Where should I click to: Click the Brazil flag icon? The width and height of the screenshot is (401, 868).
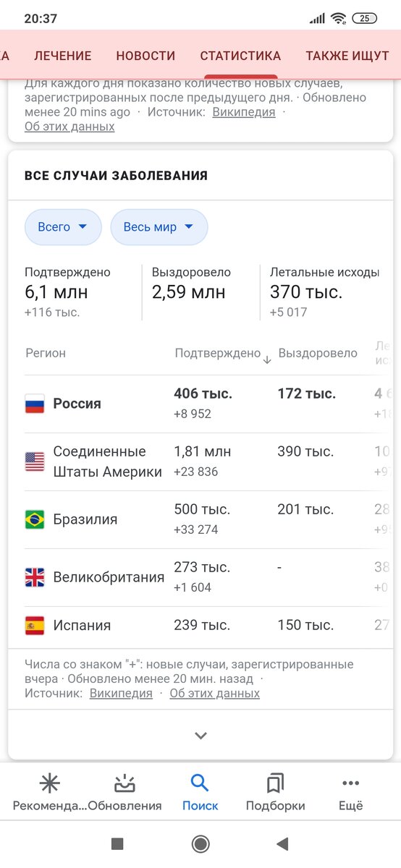click(35, 519)
